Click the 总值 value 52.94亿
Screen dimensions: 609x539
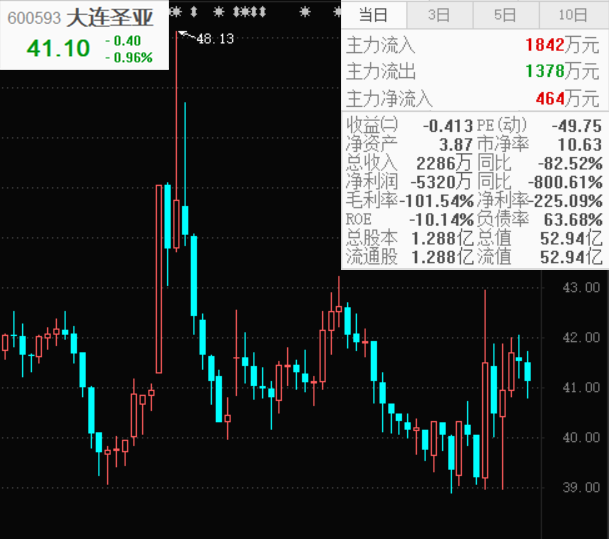[x=571, y=238]
